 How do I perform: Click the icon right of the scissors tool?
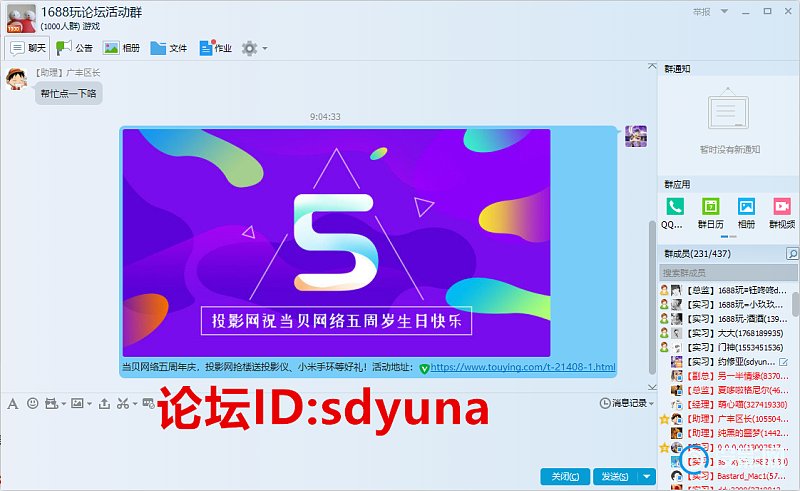click(x=148, y=403)
